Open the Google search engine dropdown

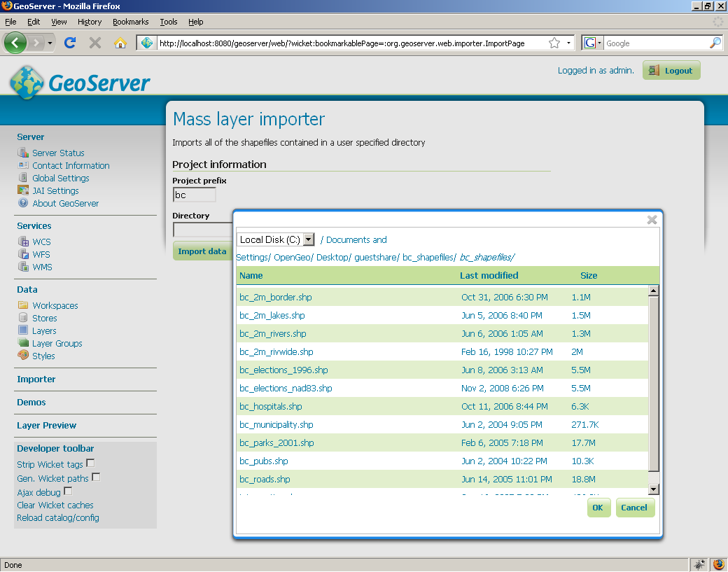pos(592,43)
